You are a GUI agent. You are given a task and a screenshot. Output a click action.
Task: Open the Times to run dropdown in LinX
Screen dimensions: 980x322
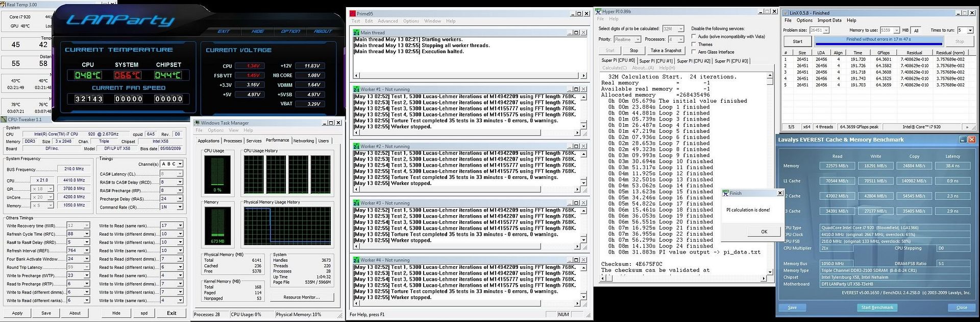click(970, 30)
